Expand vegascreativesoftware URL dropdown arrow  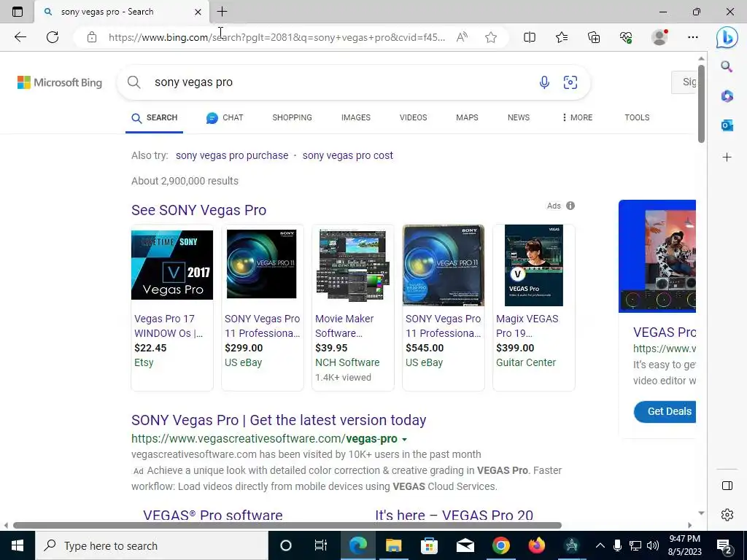pyautogui.click(x=404, y=440)
